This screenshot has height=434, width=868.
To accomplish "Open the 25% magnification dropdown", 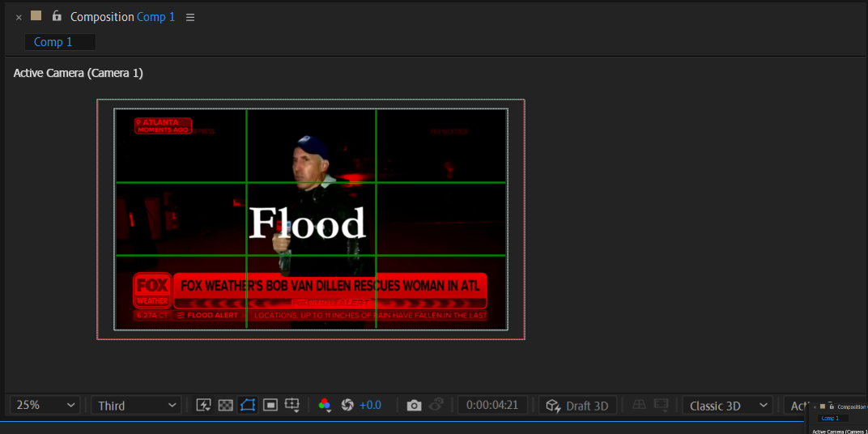I will coord(45,405).
